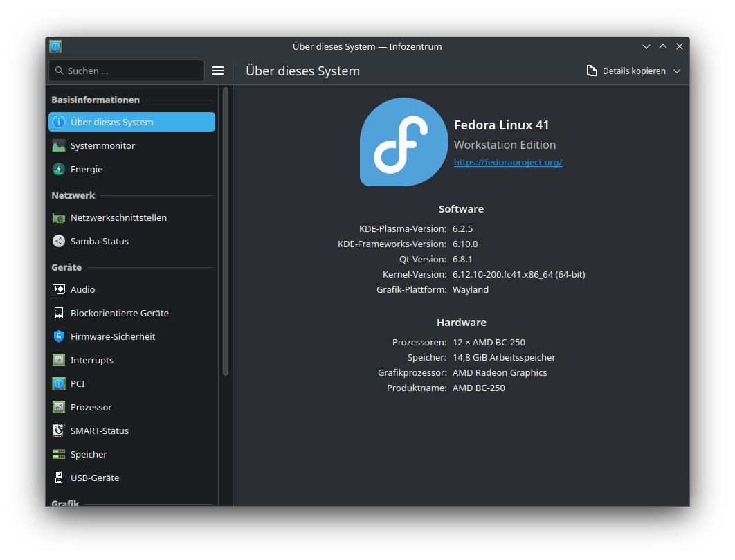Click the Workstation Edition text

tap(505, 145)
